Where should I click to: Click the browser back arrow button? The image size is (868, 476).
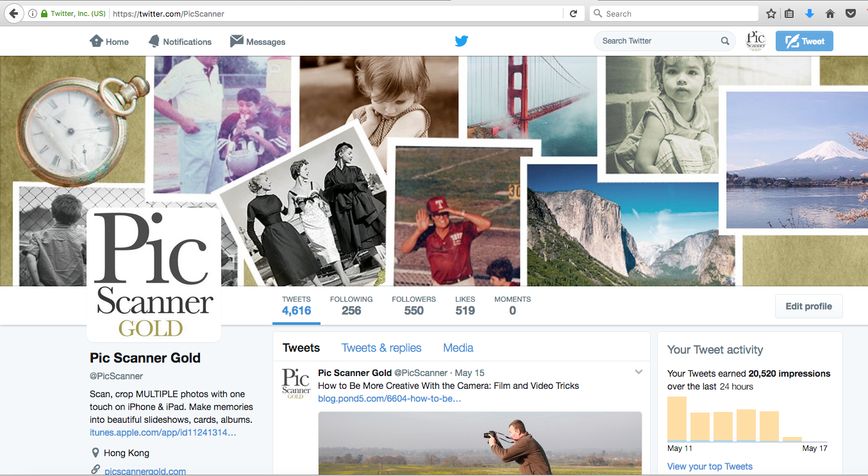point(13,13)
